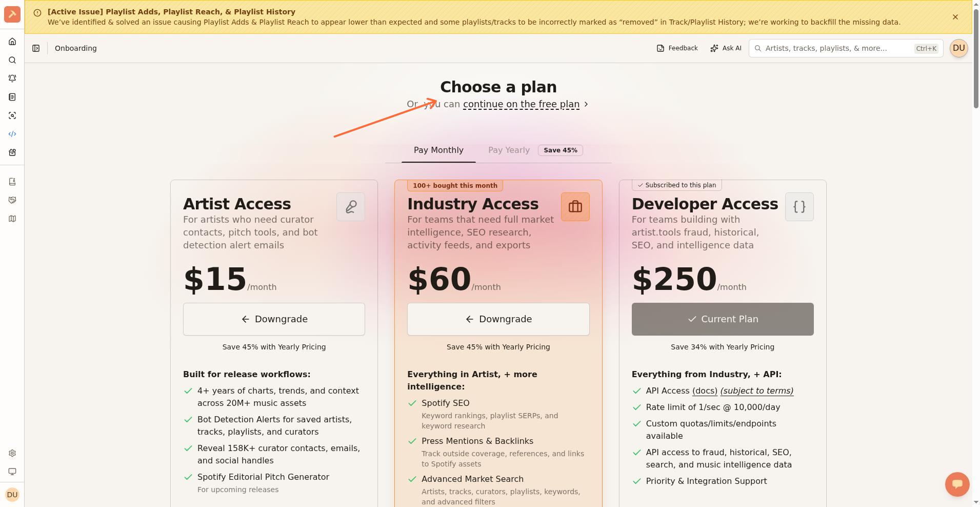The width and height of the screenshot is (980, 507).
Task: Open the alert bell icon in sidebar
Action: [12, 79]
